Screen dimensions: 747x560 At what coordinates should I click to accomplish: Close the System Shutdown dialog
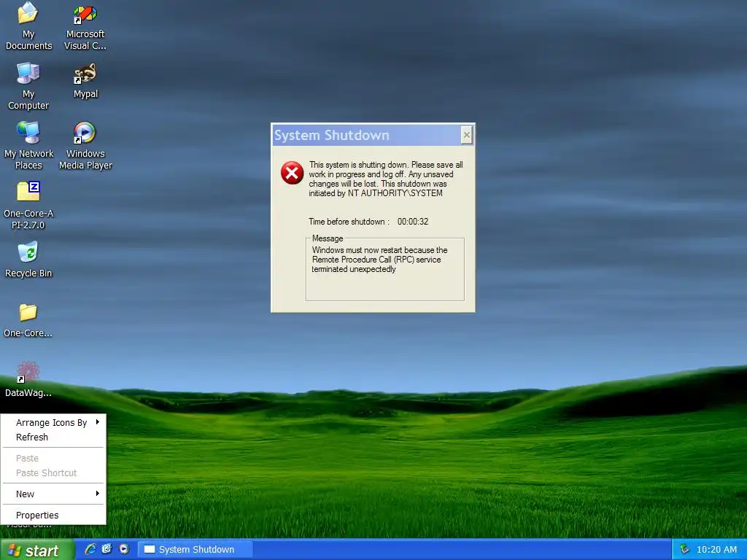(467, 135)
